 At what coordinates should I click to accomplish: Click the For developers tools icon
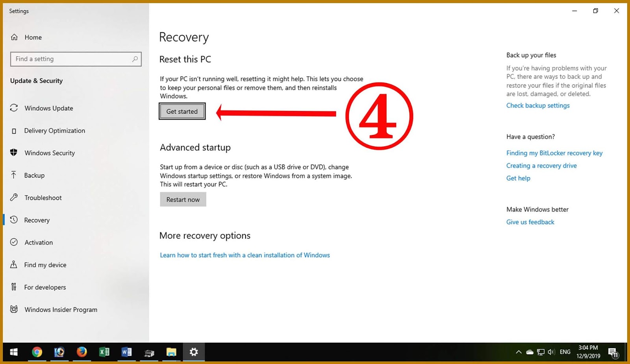(14, 287)
